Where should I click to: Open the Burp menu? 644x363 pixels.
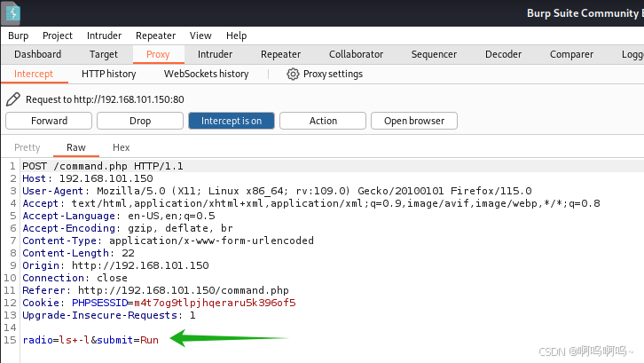pyautogui.click(x=19, y=36)
